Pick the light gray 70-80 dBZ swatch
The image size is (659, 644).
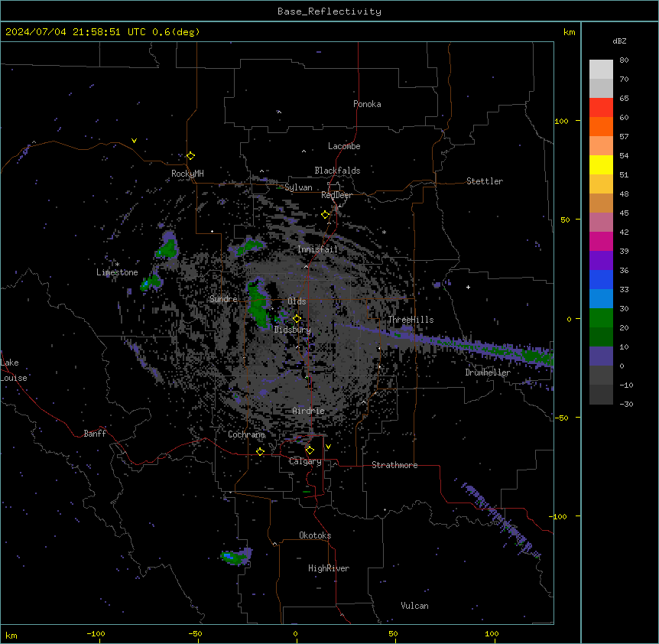coord(601,70)
